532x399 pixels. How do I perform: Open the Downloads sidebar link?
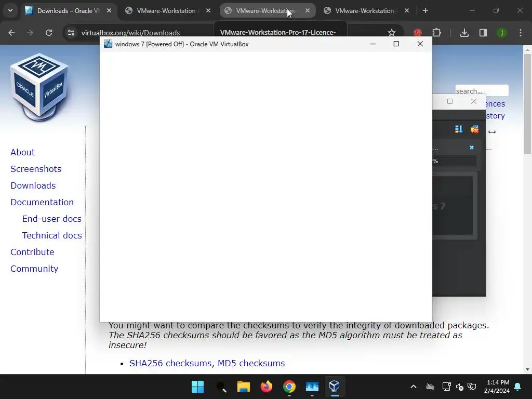(x=33, y=185)
